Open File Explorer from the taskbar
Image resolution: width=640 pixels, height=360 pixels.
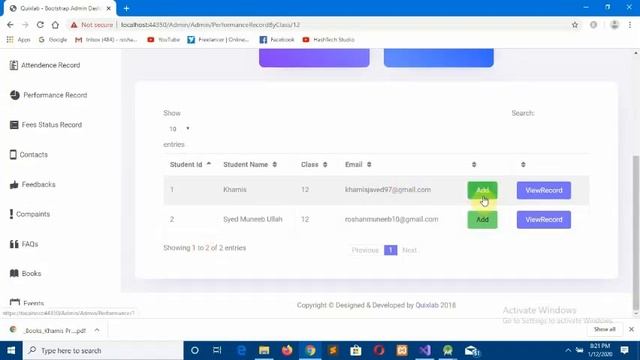click(264, 351)
